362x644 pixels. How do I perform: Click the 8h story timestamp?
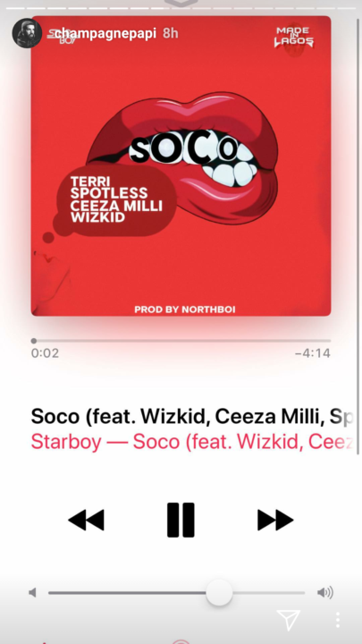tap(171, 33)
